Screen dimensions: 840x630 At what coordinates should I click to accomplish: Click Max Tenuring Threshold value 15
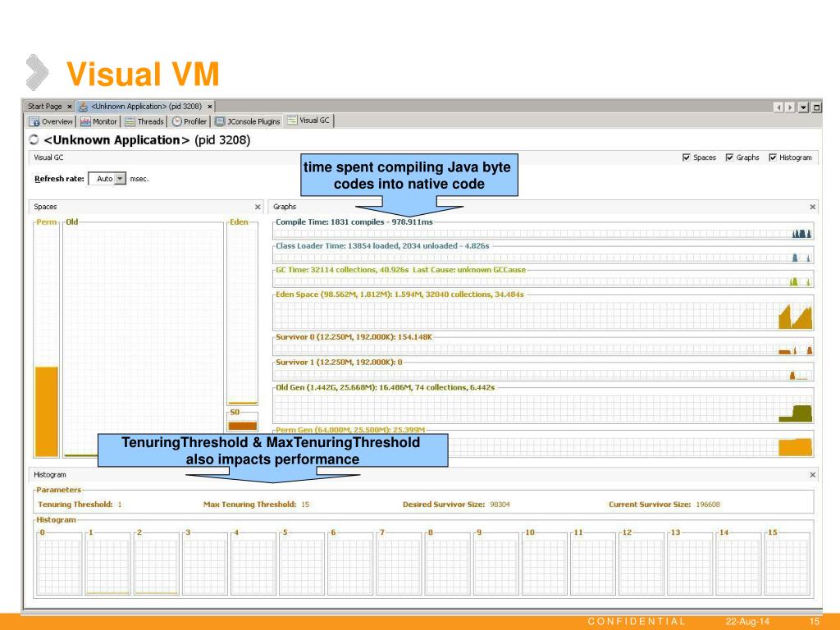tap(305, 504)
